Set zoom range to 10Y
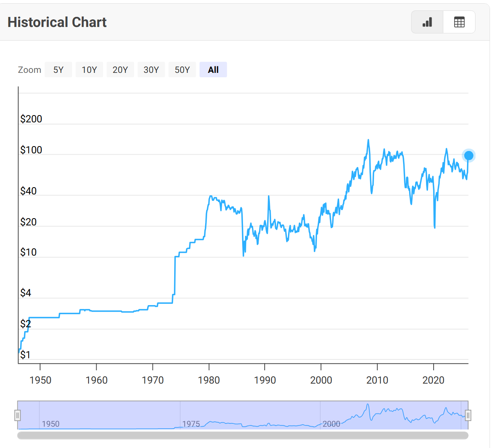Screen dimensions: 494x448 (x=89, y=70)
